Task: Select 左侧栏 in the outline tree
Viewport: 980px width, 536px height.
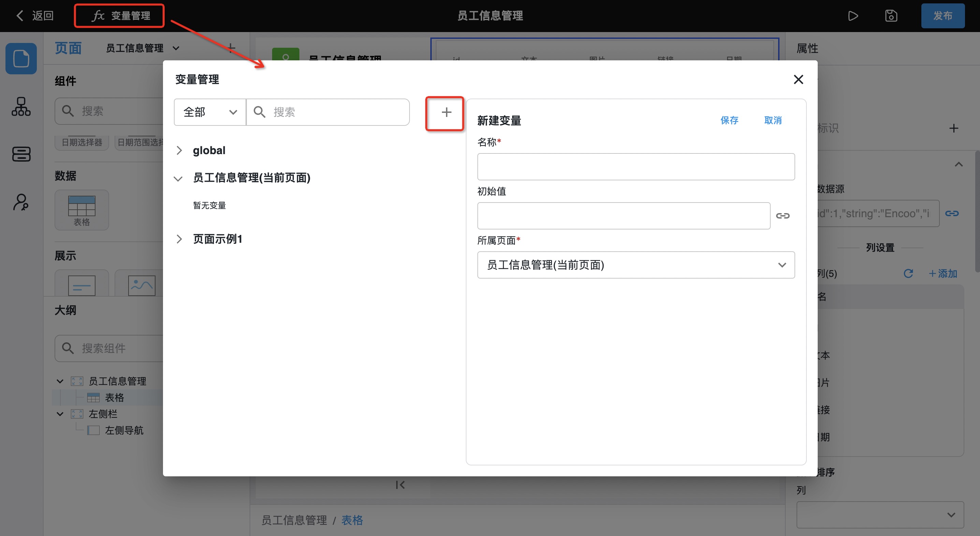Action: [x=103, y=414]
